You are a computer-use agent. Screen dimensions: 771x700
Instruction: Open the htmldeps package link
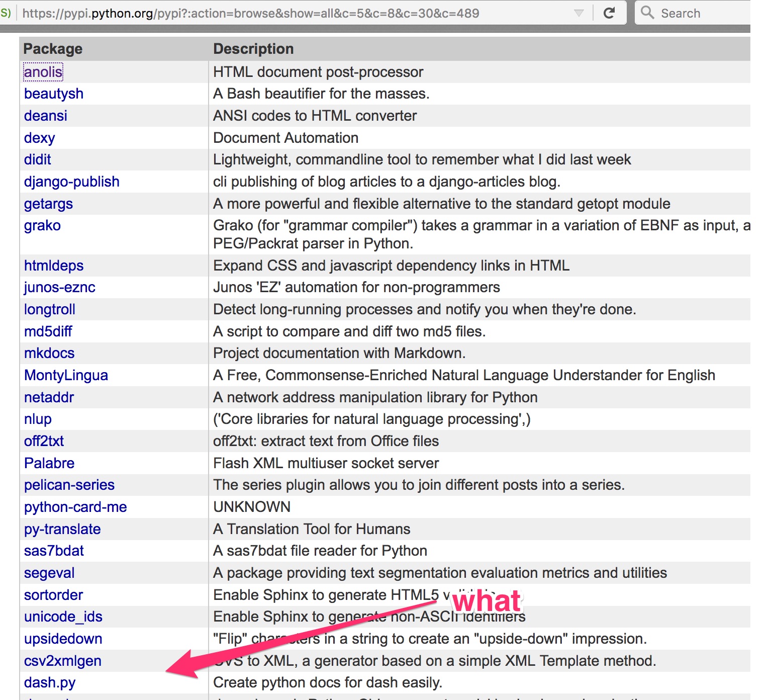click(x=54, y=266)
